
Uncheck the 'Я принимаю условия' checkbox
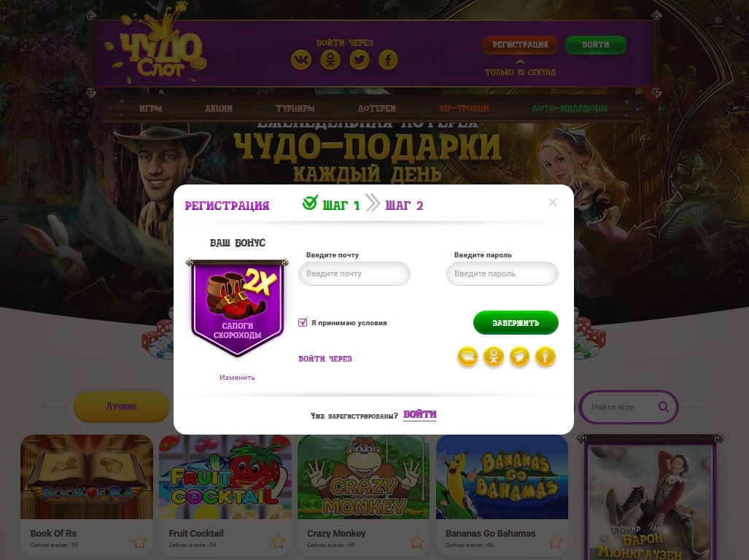pos(303,322)
